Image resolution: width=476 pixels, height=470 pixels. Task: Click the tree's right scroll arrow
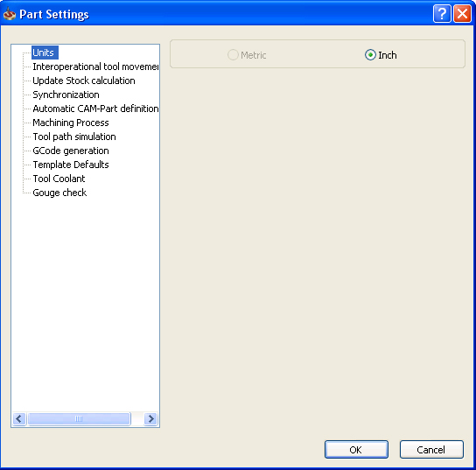click(x=150, y=418)
